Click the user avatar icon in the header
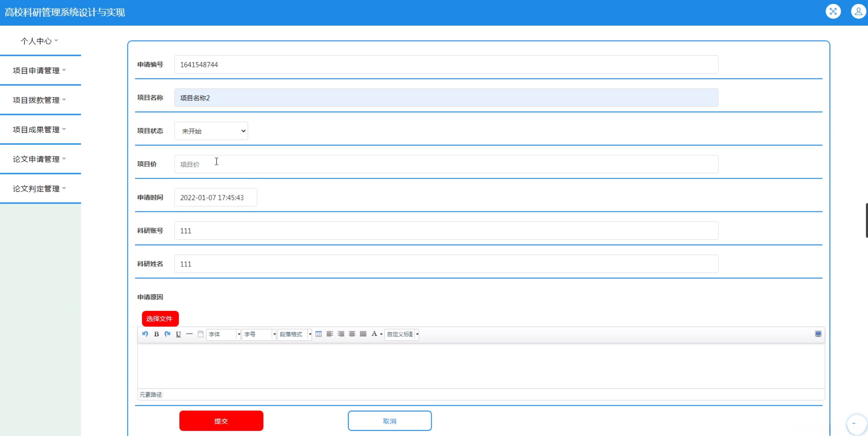This screenshot has height=436, width=868. (x=858, y=12)
